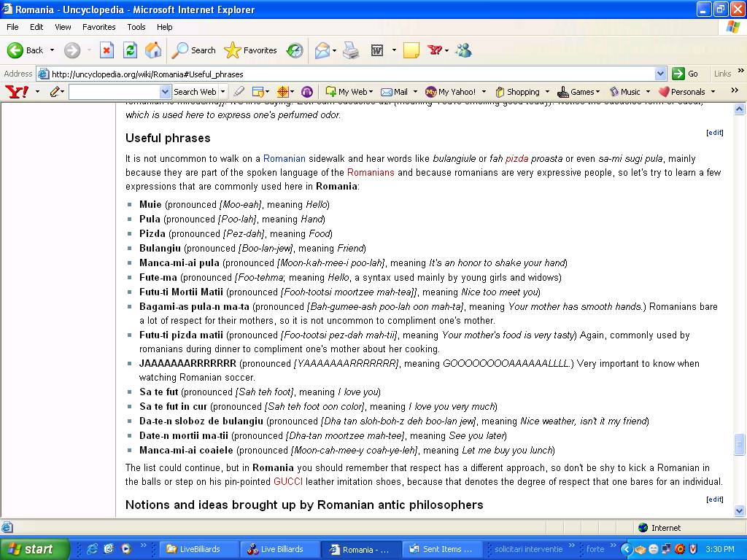
Task: Open the Tools menu
Action: click(136, 27)
